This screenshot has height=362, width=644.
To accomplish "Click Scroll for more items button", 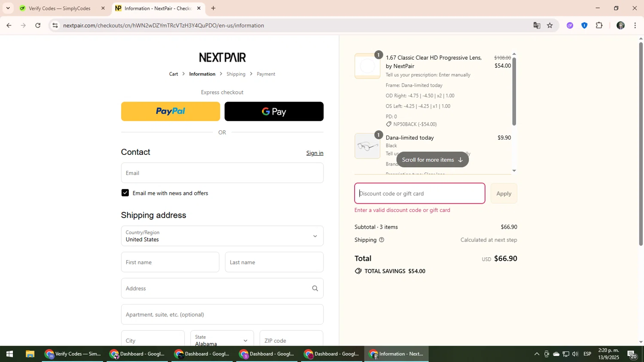I will coord(432,160).
